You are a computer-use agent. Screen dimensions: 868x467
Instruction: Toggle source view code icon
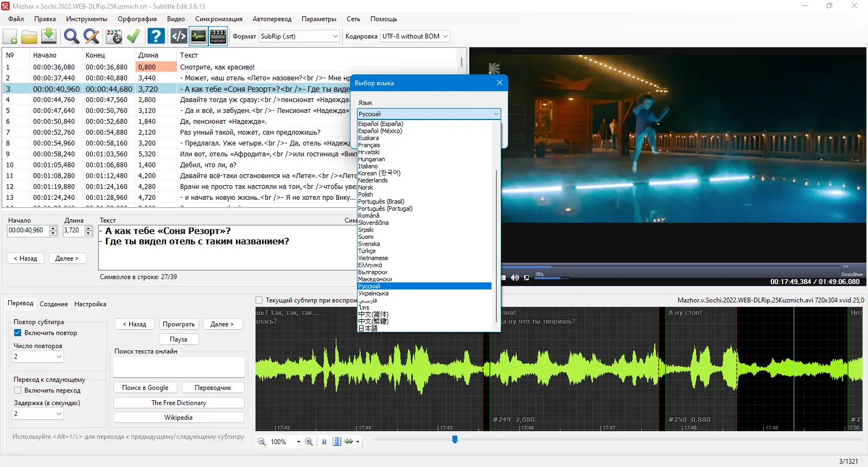[178, 36]
